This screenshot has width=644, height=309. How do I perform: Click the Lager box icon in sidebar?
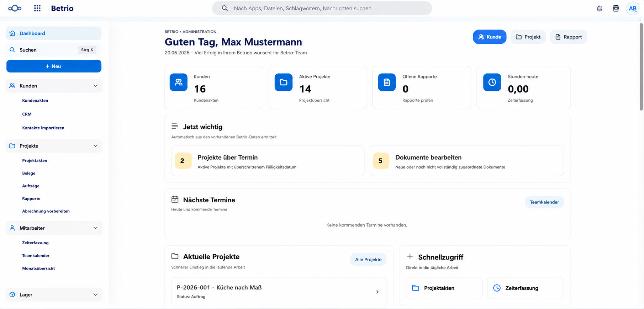[12, 294]
